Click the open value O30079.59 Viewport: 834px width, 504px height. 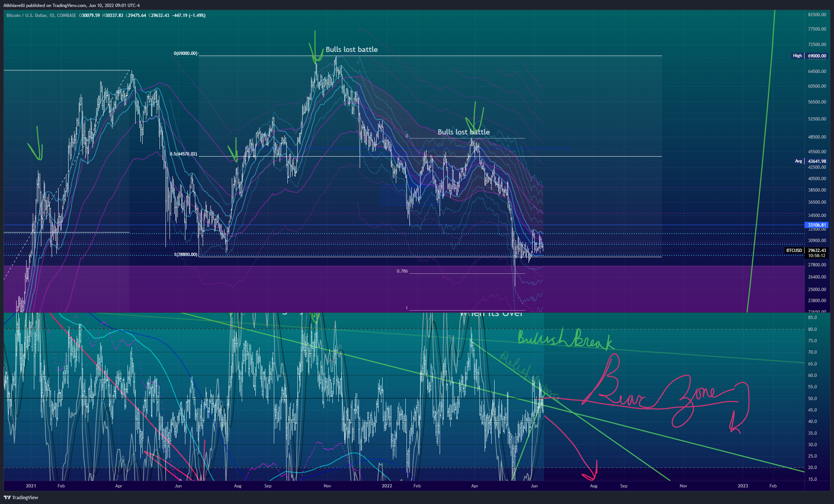pyautogui.click(x=90, y=15)
